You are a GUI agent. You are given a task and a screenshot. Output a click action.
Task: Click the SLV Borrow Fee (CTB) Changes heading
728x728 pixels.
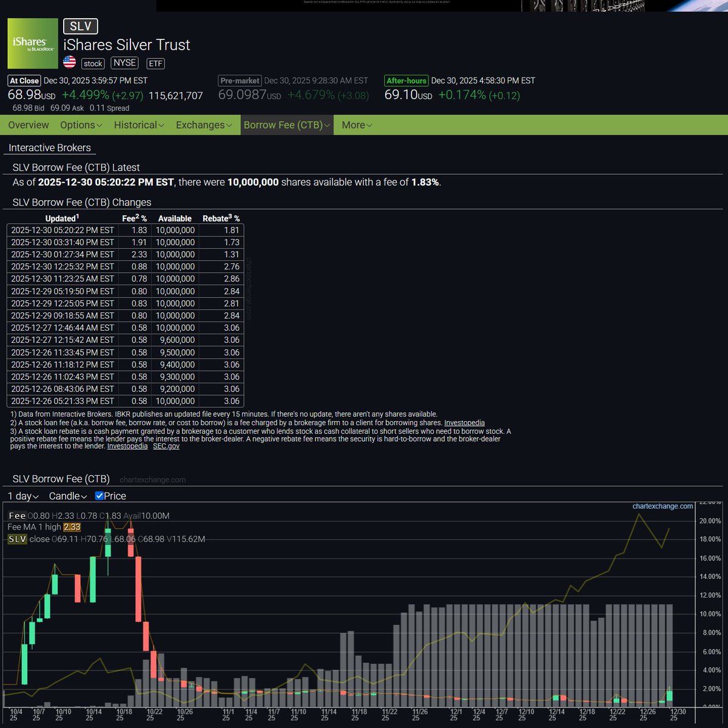82,203
